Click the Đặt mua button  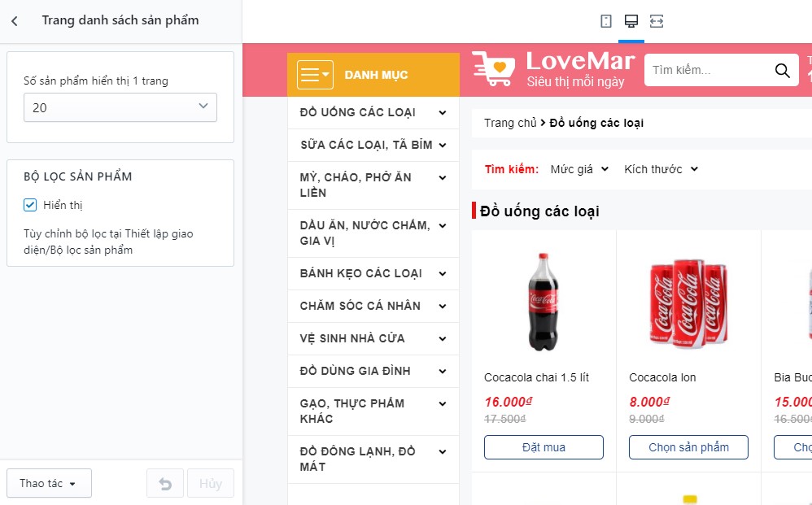point(544,447)
